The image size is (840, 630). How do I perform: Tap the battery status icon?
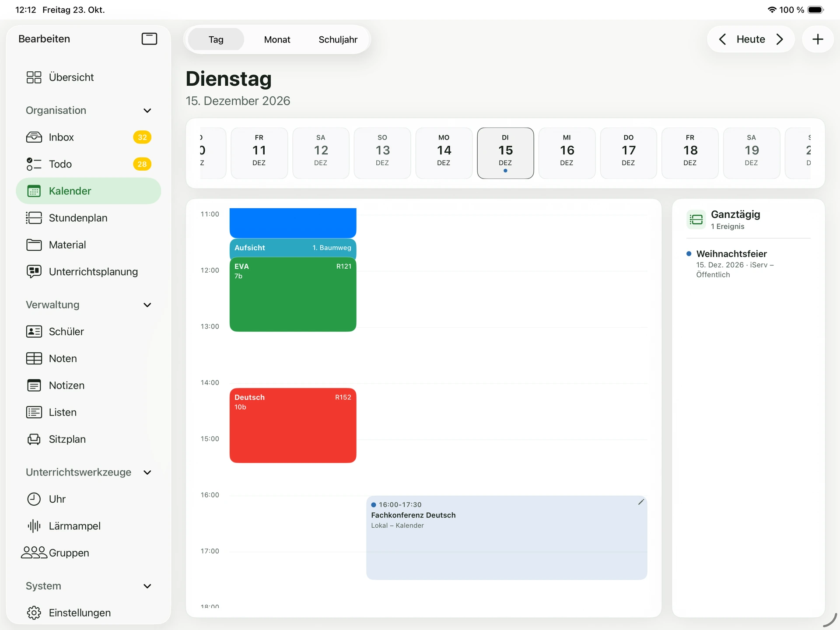click(815, 10)
